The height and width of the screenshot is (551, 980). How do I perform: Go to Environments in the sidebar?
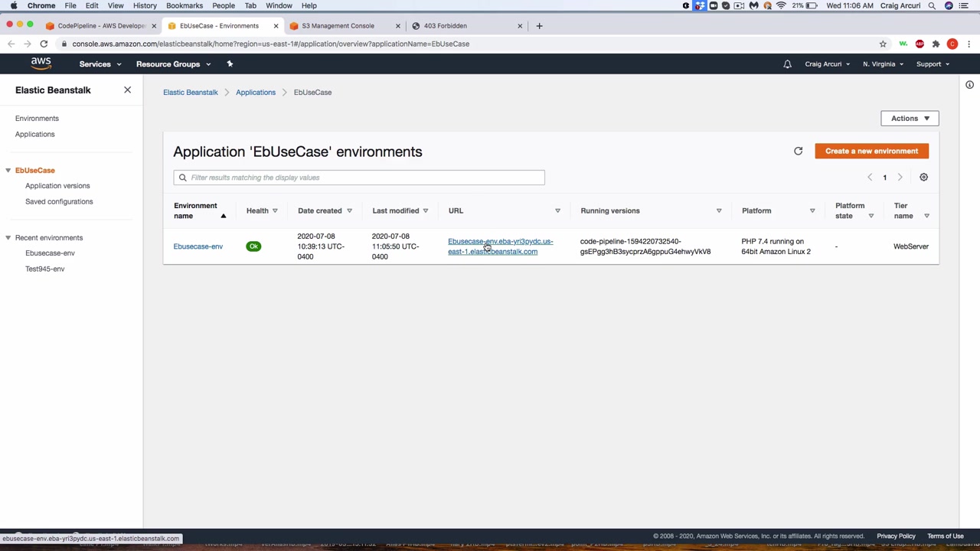(37, 119)
